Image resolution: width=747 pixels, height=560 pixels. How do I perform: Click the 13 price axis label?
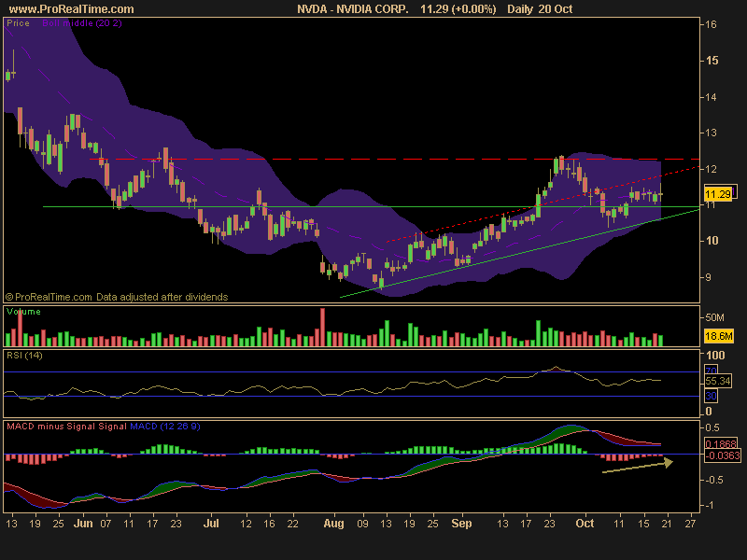coord(711,133)
